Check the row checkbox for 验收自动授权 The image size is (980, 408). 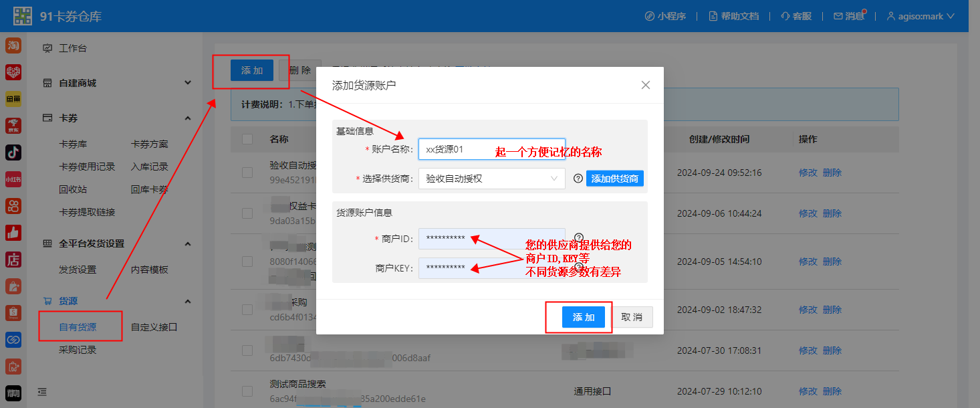247,173
